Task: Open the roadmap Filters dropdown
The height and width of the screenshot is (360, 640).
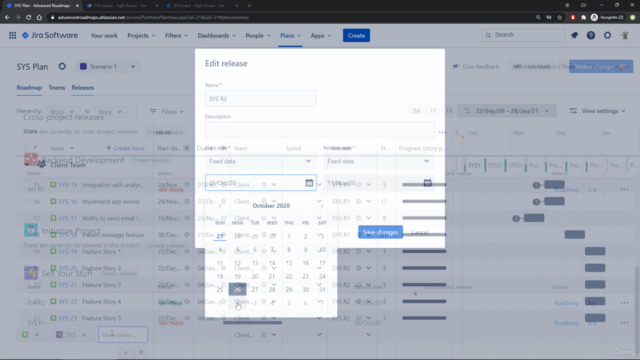Action: tap(167, 112)
